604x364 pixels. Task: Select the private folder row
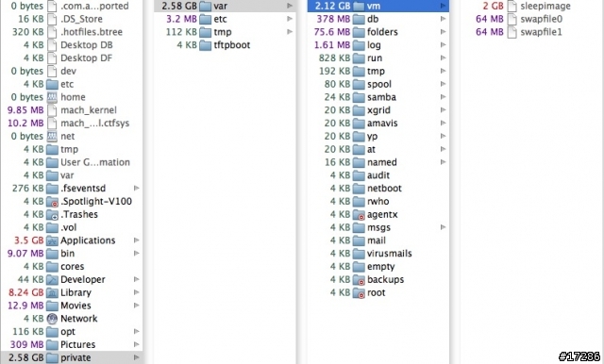(72, 357)
